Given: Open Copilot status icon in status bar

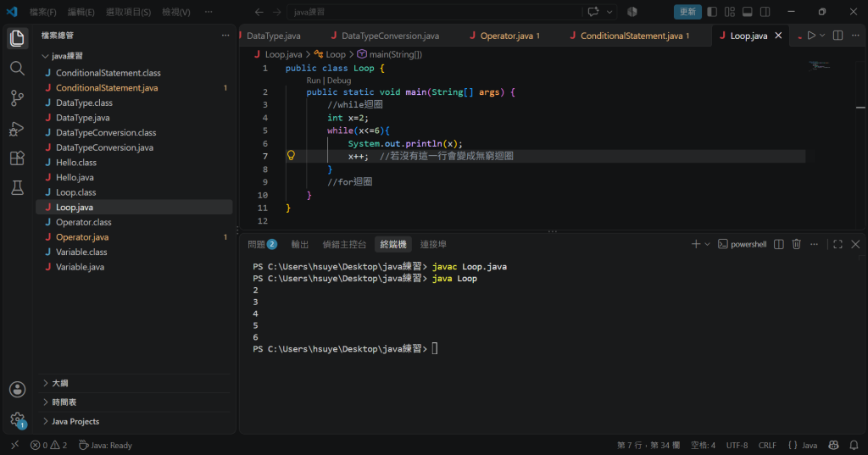Looking at the screenshot, I should point(834,445).
